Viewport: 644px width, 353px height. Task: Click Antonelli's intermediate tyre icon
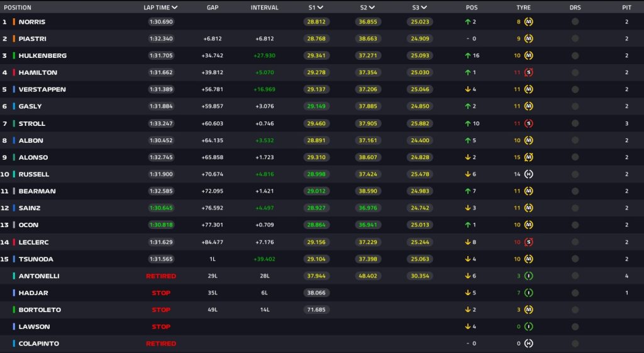pyautogui.click(x=529, y=276)
